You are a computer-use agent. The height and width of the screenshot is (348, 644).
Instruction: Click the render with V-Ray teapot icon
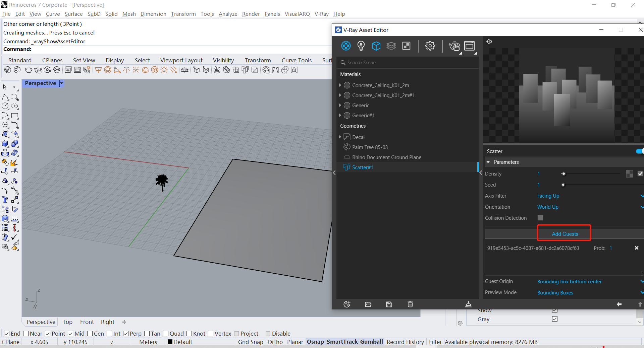tap(454, 46)
